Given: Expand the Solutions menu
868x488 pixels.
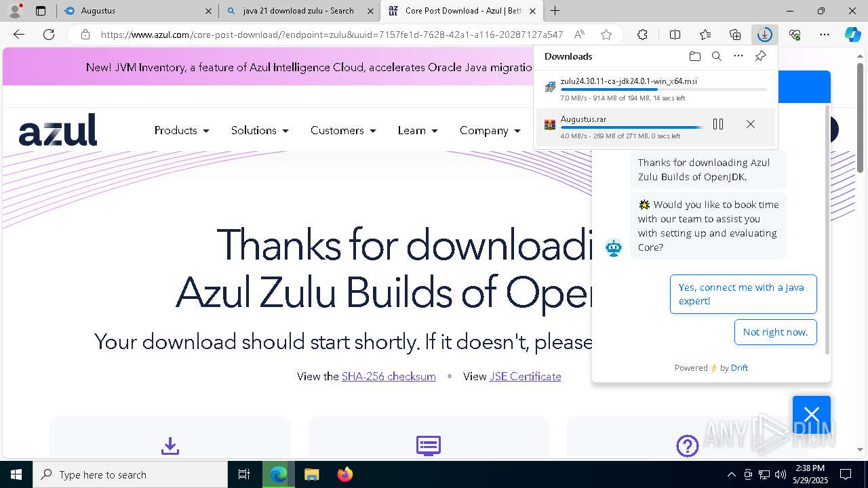Looking at the screenshot, I should [260, 130].
